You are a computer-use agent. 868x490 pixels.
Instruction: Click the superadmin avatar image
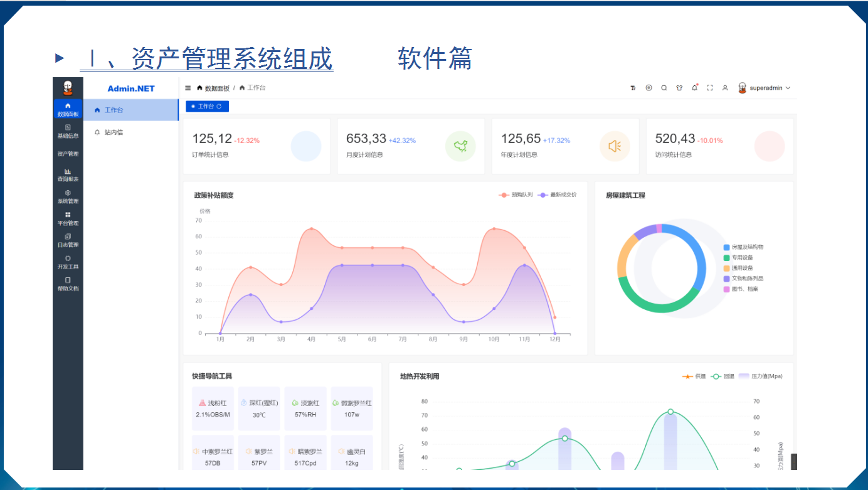coord(743,88)
